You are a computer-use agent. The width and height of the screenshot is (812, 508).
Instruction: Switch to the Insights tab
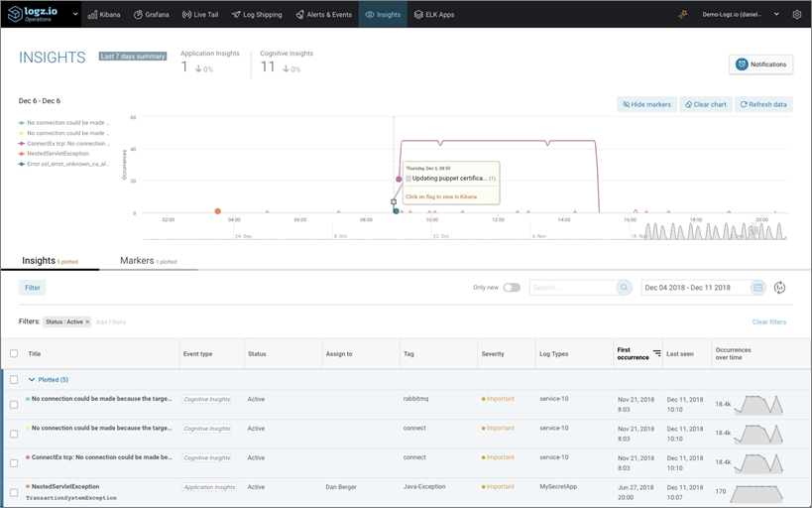[x=50, y=261]
